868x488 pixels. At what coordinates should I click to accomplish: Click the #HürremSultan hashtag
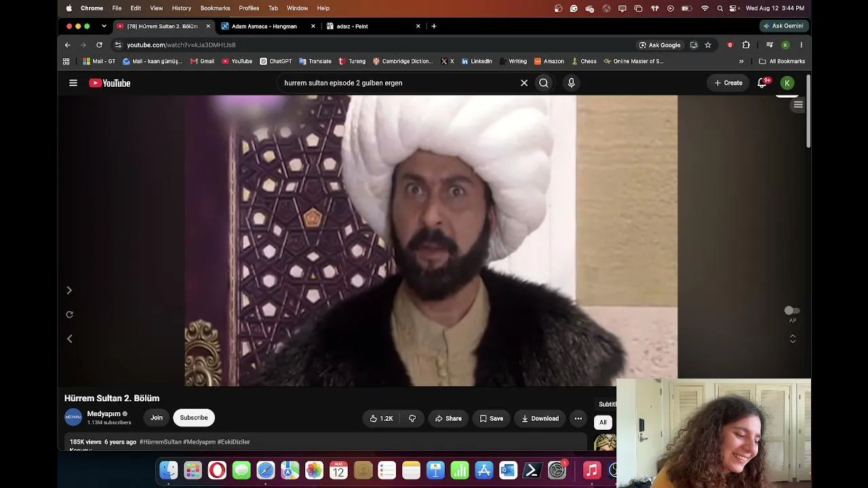click(161, 442)
